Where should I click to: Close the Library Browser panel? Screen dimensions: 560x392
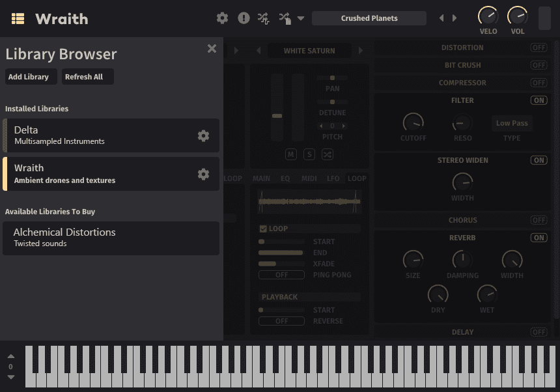212,49
